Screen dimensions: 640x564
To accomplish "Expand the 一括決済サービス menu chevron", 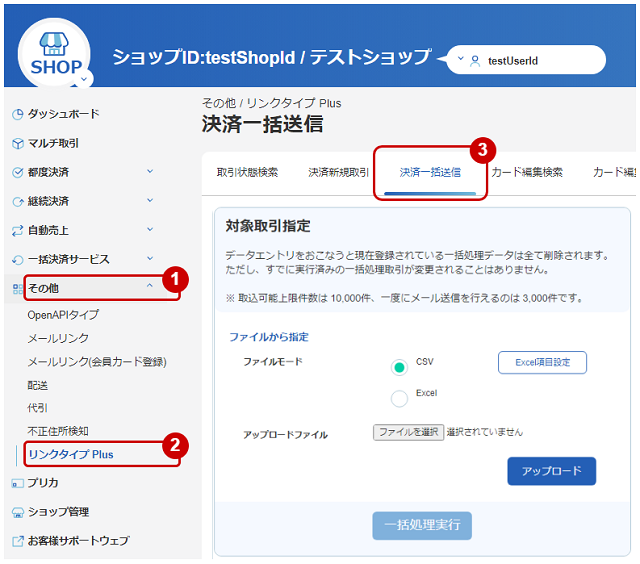I will click(150, 258).
